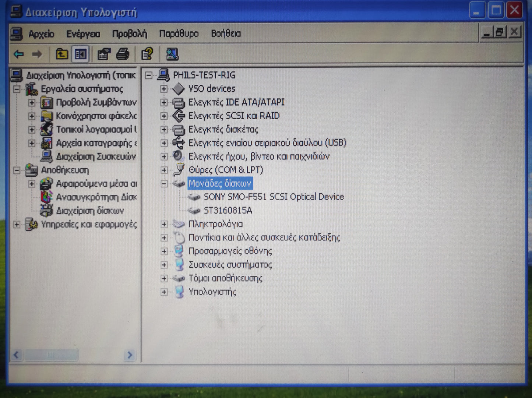
Task: Open the Προβολή menu
Action: point(129,34)
